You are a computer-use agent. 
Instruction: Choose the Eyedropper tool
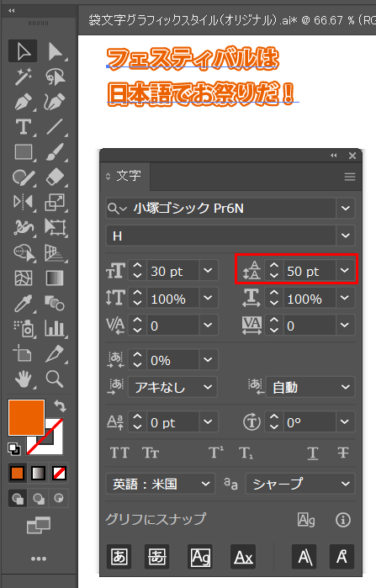coord(24,304)
